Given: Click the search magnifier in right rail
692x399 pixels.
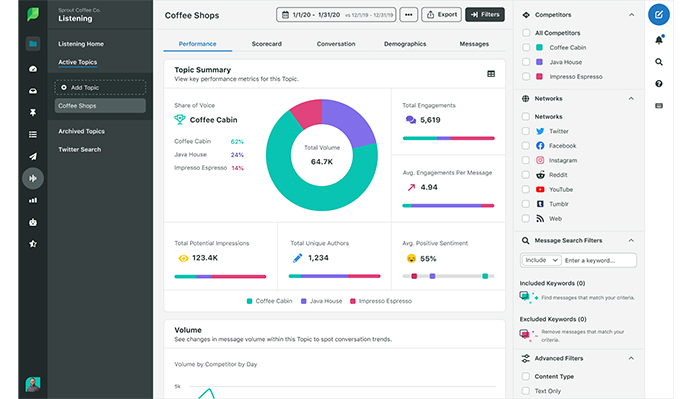Looking at the screenshot, I should [x=659, y=62].
